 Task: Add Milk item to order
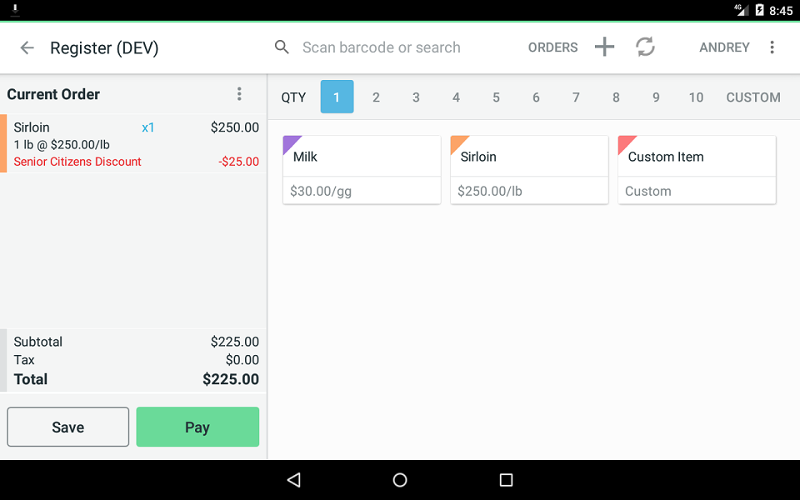point(362,170)
